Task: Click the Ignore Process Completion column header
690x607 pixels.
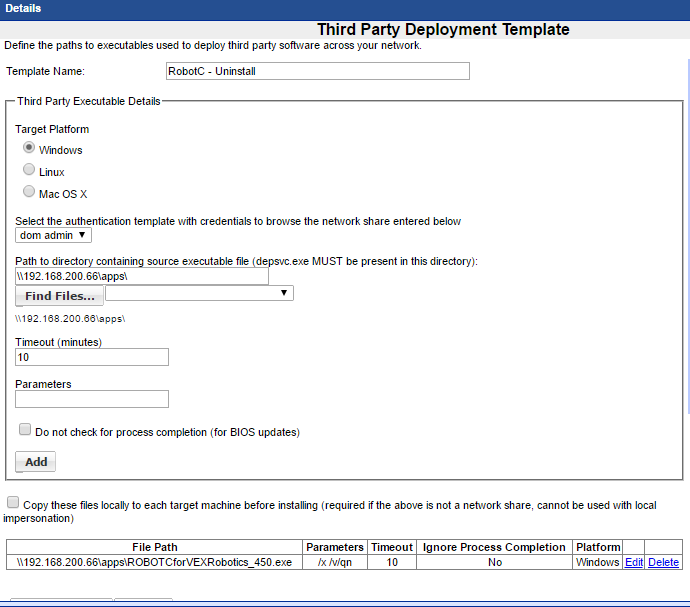Action: (494, 547)
